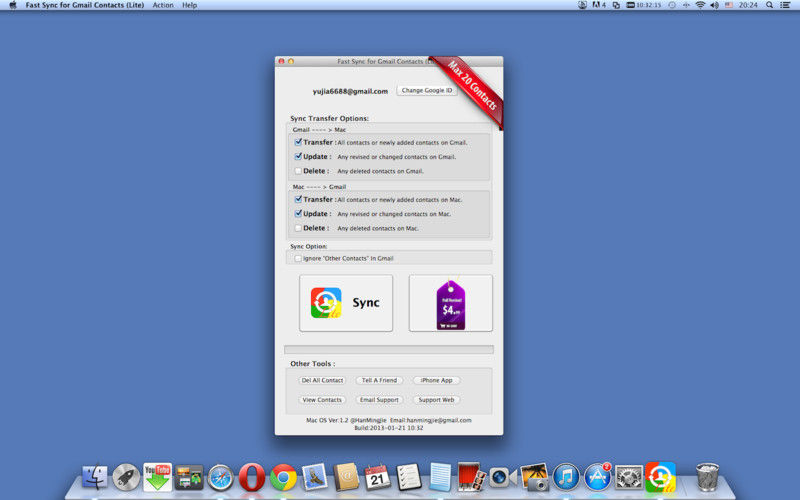
Task: Open FaceTime camera icon in dock
Action: 503,478
